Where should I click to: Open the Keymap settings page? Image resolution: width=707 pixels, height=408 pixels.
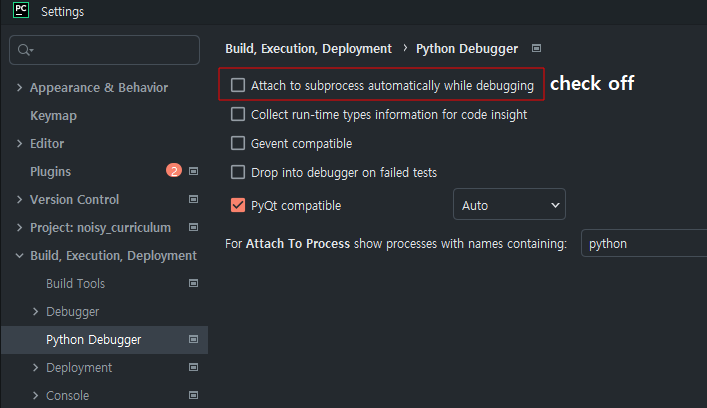(53, 116)
